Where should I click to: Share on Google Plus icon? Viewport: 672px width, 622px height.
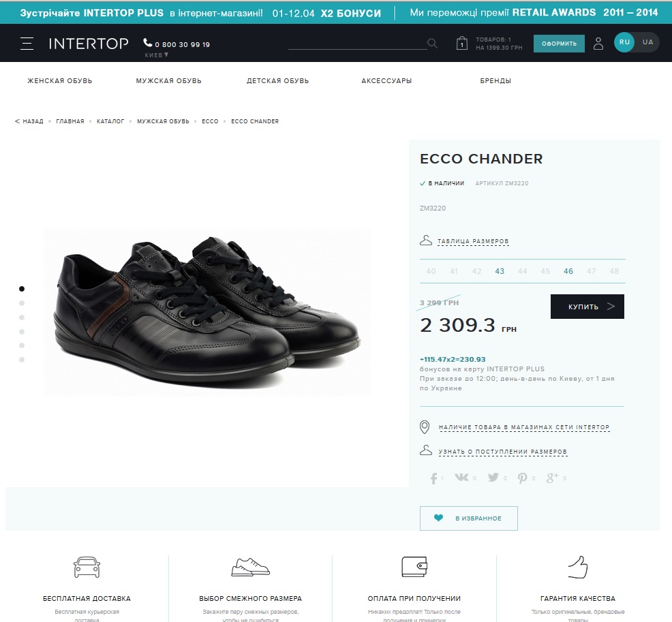click(x=553, y=478)
